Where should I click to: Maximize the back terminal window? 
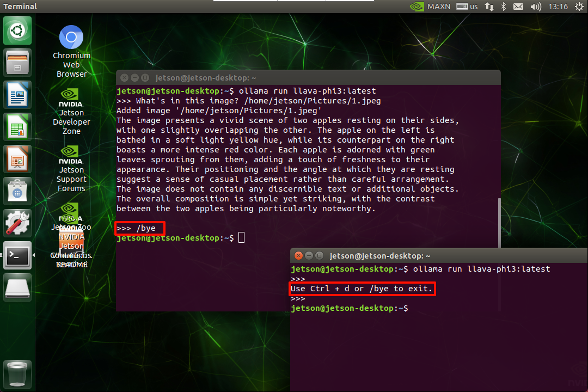tap(145, 78)
